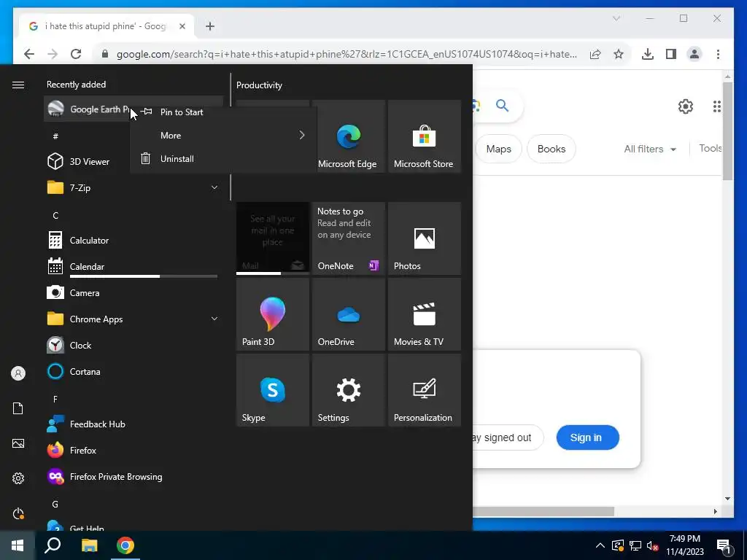Expand Chrome Apps folder chevron
Viewport: 747px width, 560px height.
(x=214, y=319)
